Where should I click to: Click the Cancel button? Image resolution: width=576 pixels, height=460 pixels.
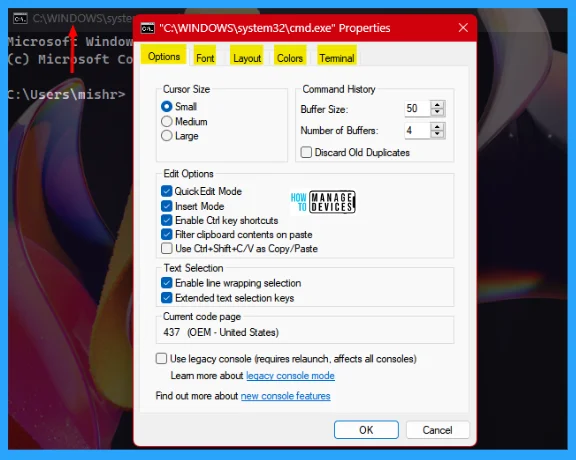tap(438, 430)
